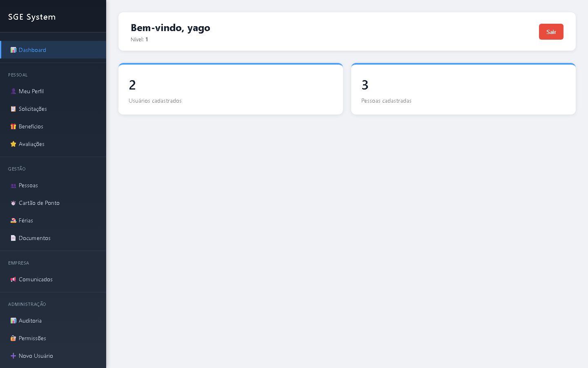588x368 pixels.
Task: Click the Comunicados megaphone icon
Action: point(13,279)
